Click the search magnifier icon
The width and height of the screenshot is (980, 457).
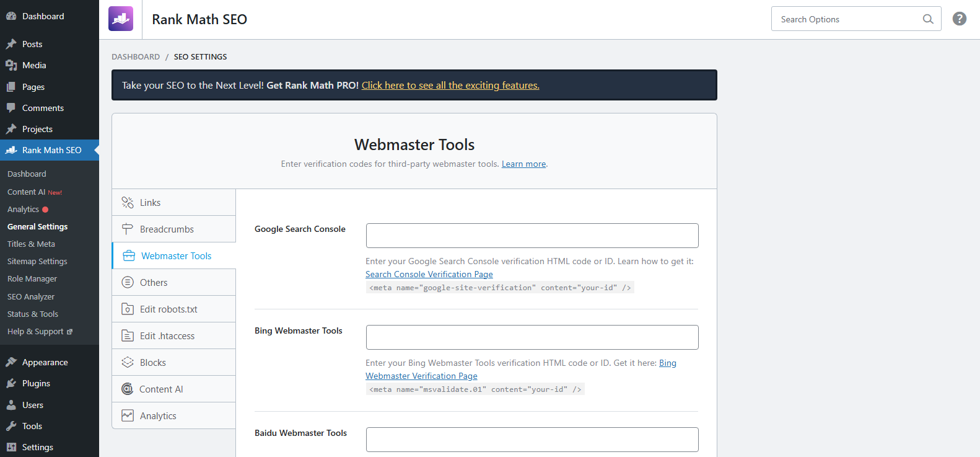coord(928,19)
